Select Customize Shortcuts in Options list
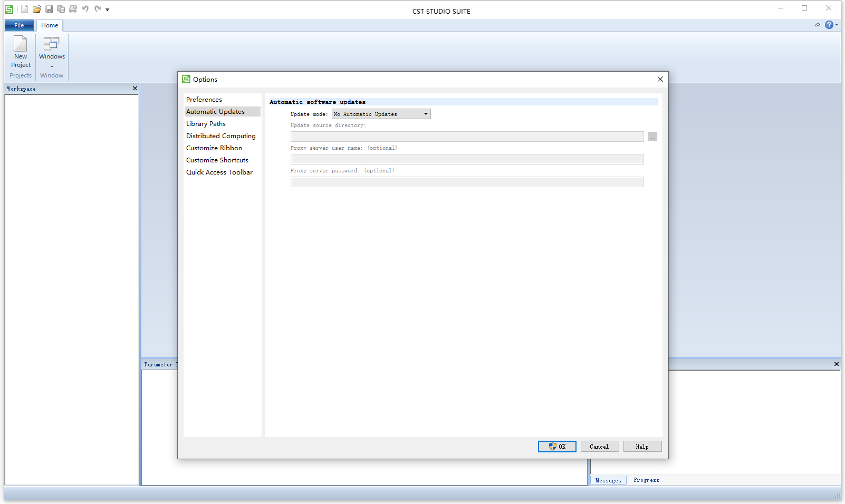This screenshot has height=504, width=845. click(222, 160)
